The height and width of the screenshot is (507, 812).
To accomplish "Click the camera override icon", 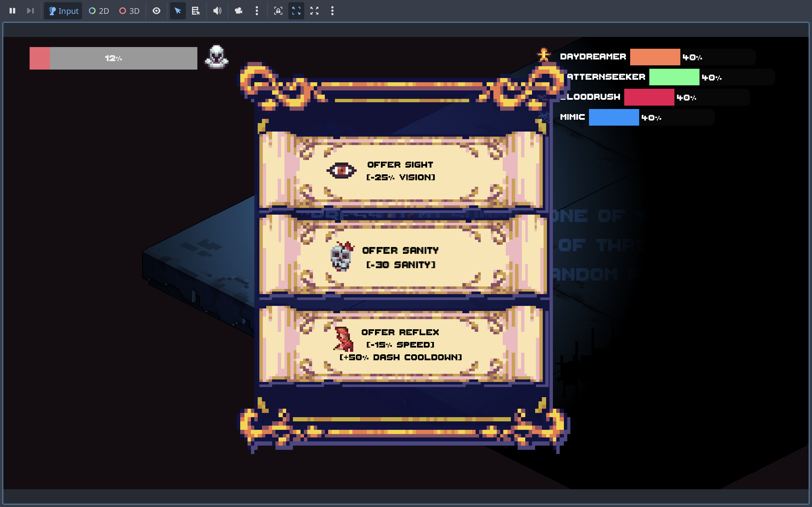I will (239, 11).
